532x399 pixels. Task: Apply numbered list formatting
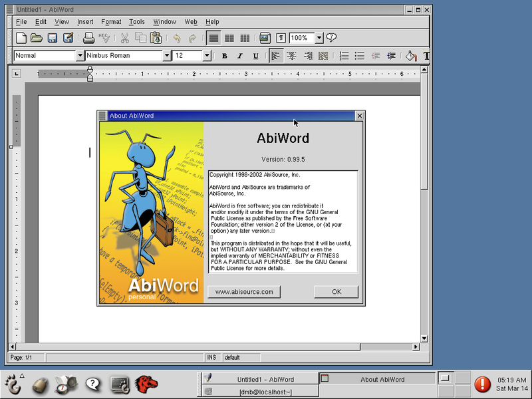[344, 56]
